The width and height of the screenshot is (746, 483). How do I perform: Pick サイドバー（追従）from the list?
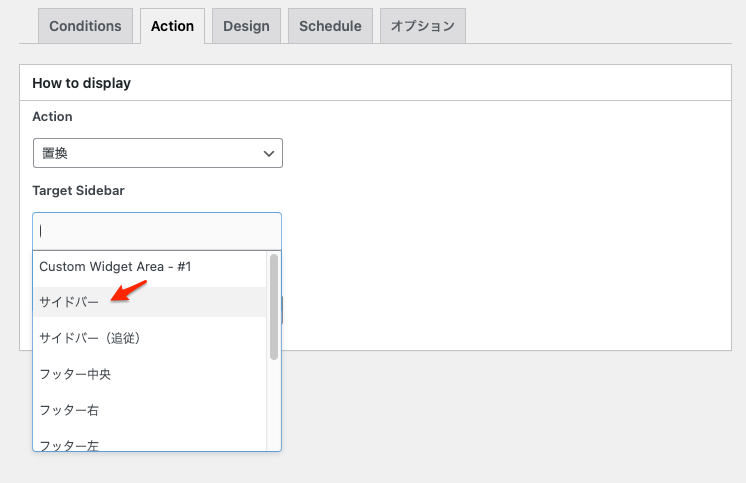point(149,338)
